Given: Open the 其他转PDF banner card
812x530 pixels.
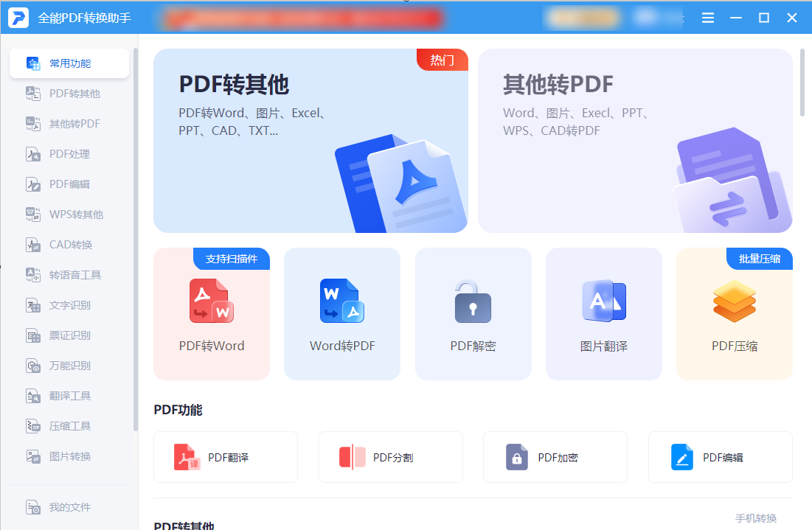Looking at the screenshot, I should point(634,140).
